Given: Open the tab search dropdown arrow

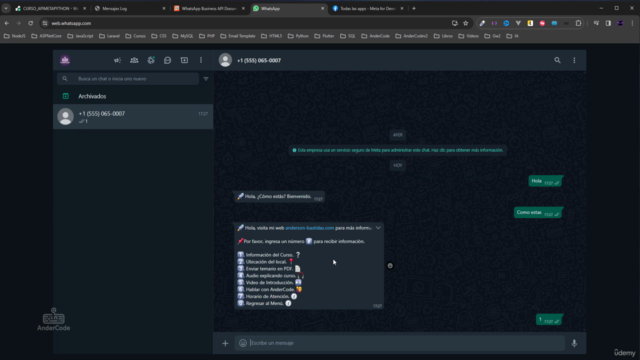Looking at the screenshot, I should (6, 9).
